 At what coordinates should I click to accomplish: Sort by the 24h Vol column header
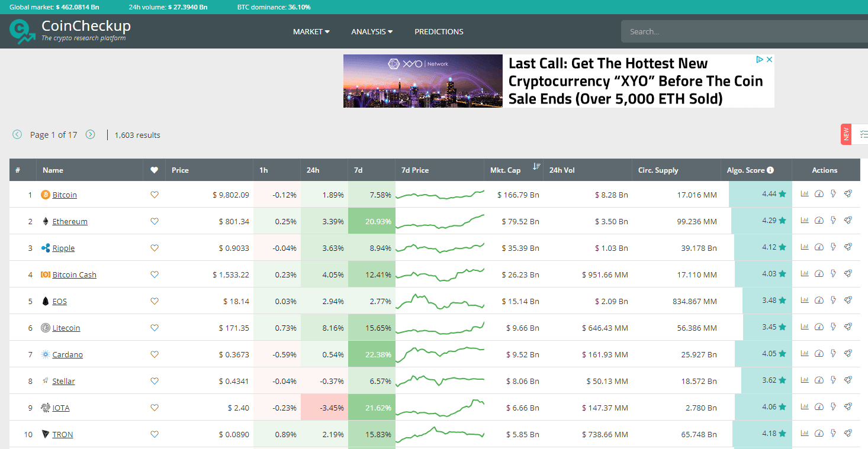(587, 170)
